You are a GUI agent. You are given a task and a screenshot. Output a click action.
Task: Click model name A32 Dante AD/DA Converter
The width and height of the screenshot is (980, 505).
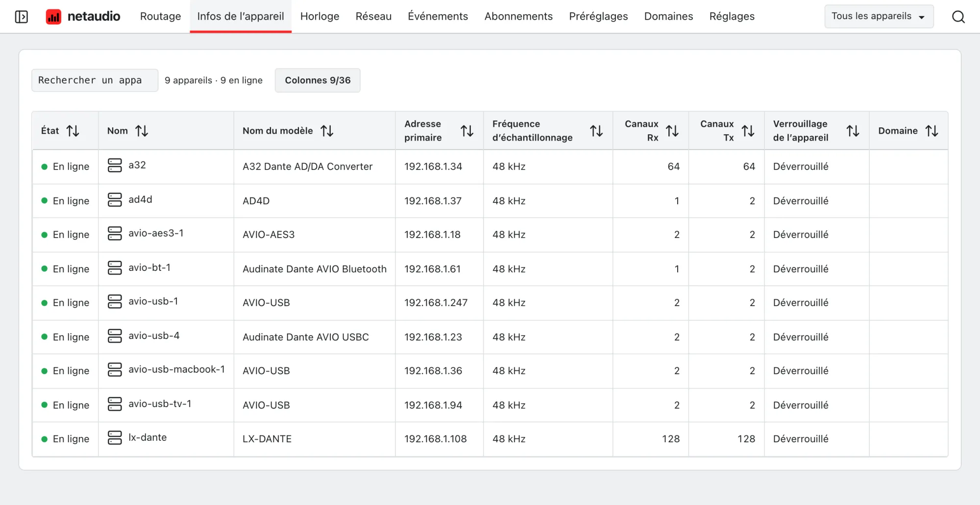pos(307,167)
